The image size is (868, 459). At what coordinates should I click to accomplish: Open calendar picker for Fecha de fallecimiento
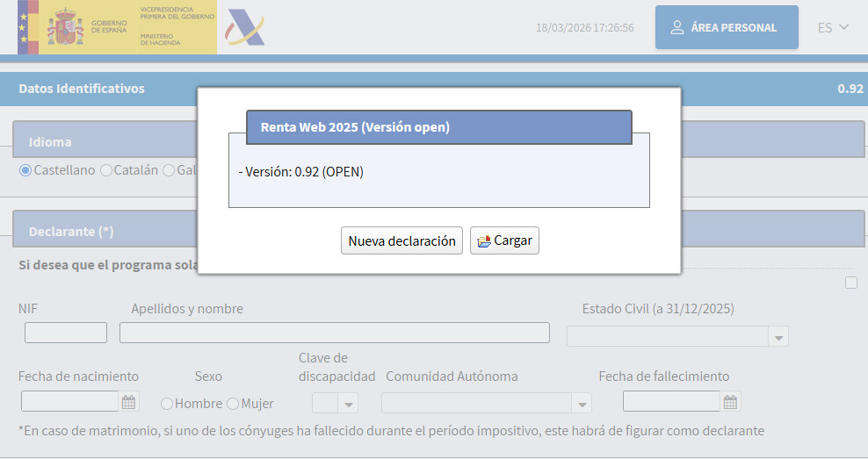point(730,402)
